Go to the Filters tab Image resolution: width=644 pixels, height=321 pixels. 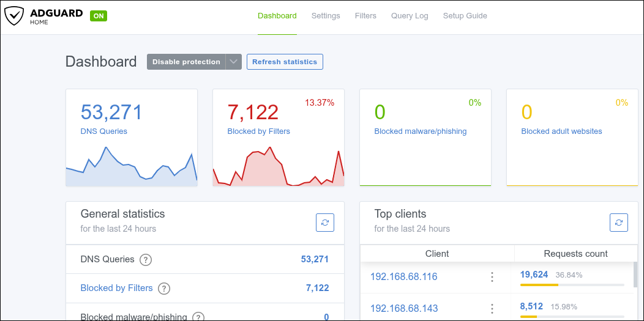pos(365,16)
